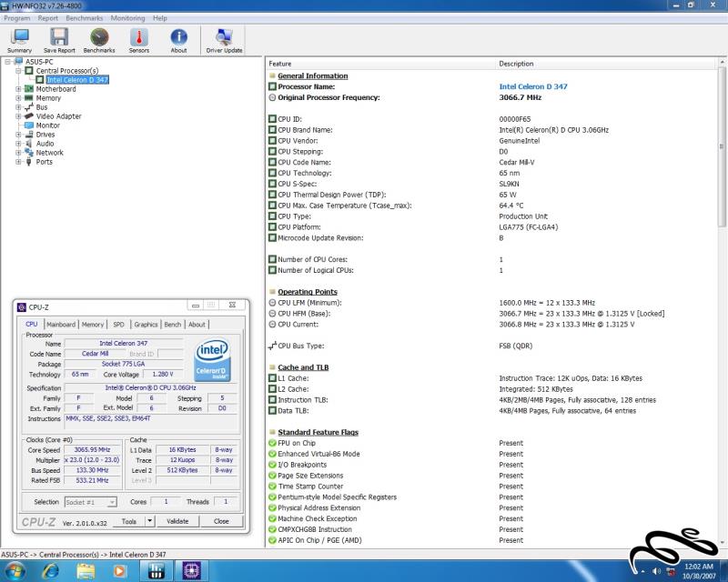This screenshot has height=582, width=728.
Task: Expand the Network tree node
Action: [x=18, y=153]
